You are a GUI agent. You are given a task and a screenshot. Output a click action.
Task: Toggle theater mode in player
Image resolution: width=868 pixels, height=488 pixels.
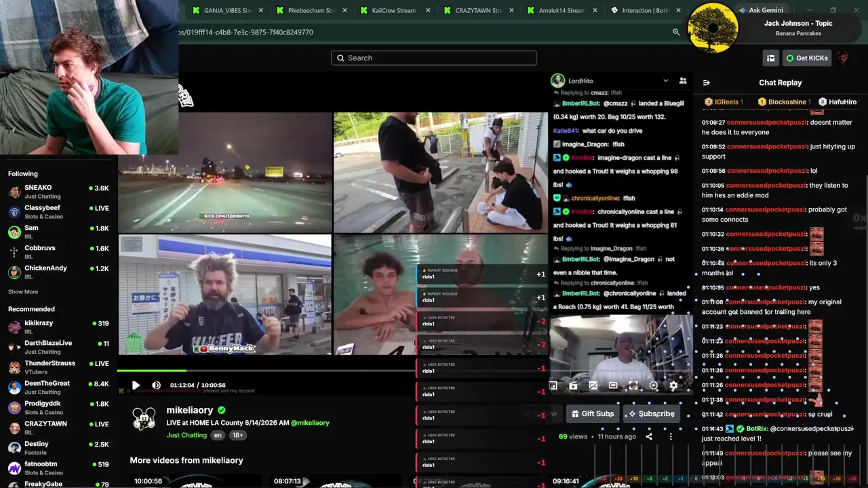[x=613, y=385]
